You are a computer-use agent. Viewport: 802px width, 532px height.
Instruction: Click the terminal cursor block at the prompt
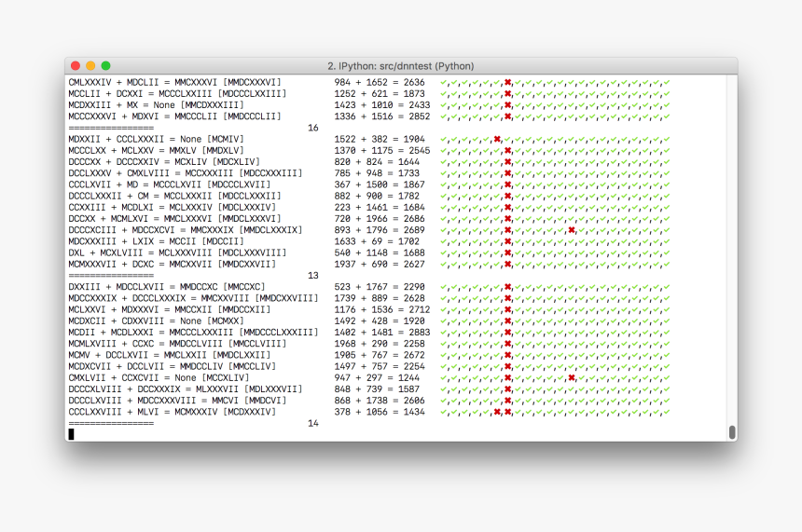point(71,434)
